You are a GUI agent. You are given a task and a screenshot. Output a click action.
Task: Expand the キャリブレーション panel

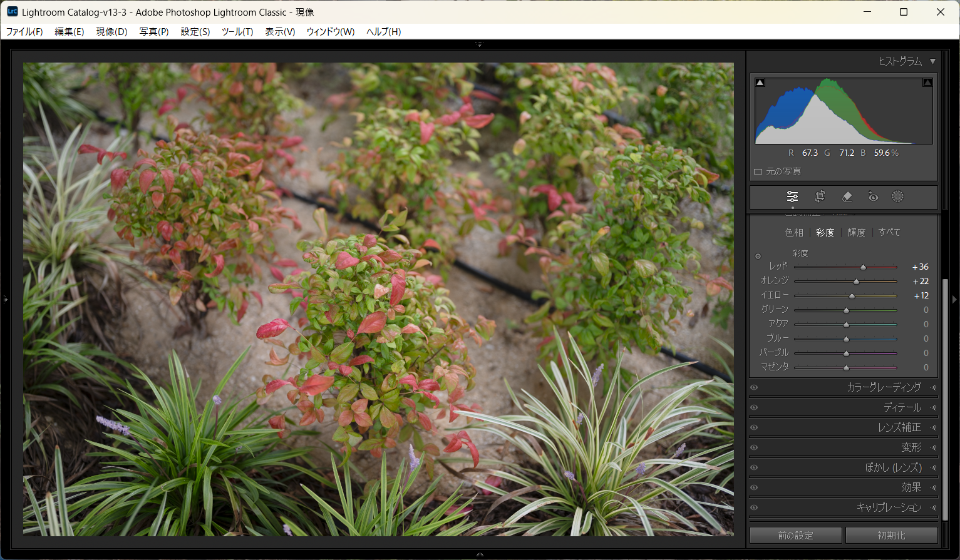(933, 507)
